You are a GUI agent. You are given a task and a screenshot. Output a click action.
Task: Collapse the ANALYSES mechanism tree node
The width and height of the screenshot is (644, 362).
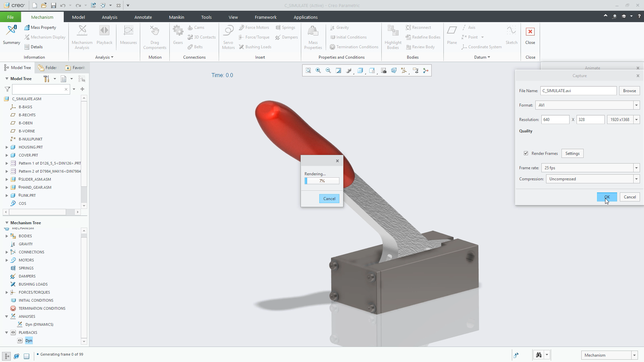coord(7,316)
